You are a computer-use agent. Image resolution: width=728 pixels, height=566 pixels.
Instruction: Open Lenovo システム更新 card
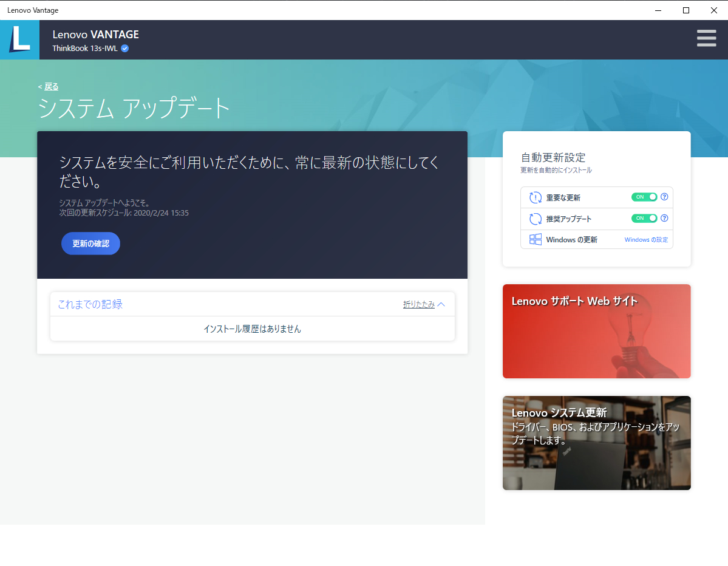click(x=597, y=443)
